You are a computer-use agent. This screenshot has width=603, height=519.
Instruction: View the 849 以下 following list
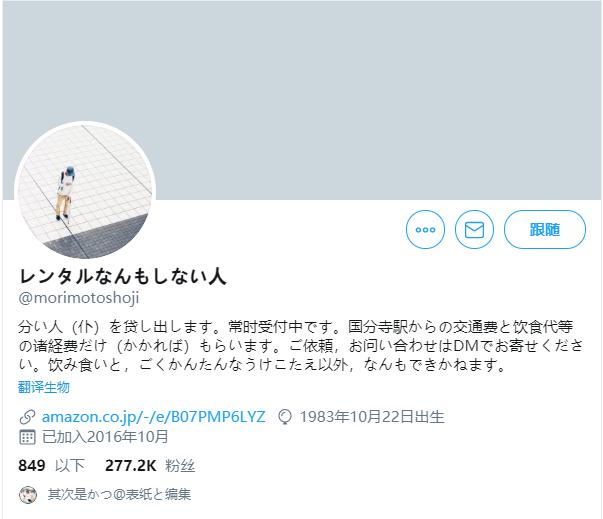[x=52, y=466]
